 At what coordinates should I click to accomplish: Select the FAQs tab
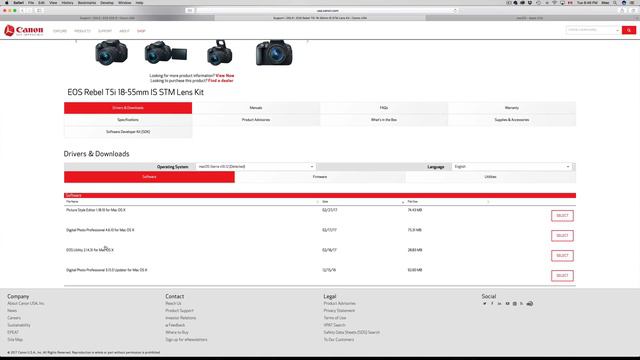[x=384, y=108]
